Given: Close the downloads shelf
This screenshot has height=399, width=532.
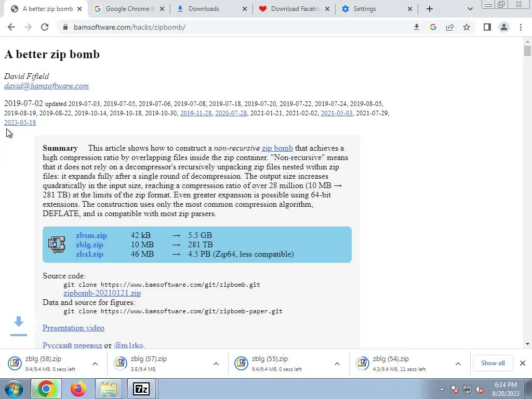Looking at the screenshot, I should point(523,363).
